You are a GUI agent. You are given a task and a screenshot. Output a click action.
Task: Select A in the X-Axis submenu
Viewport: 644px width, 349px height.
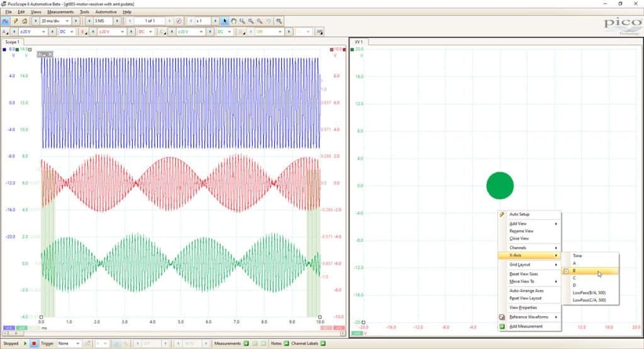[590, 263]
